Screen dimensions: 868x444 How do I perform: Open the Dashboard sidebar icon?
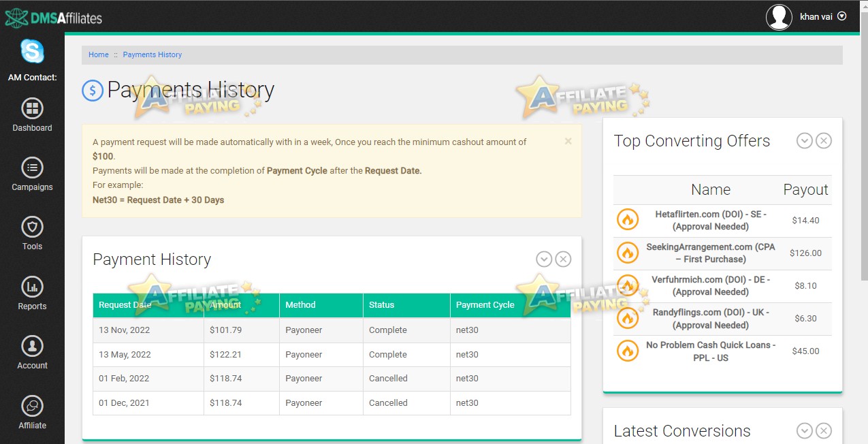(x=32, y=108)
